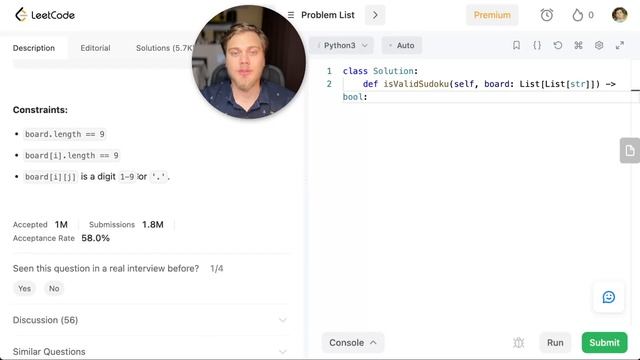The height and width of the screenshot is (360, 640).
Task: Open the Auto mode dropdown
Action: point(402,45)
